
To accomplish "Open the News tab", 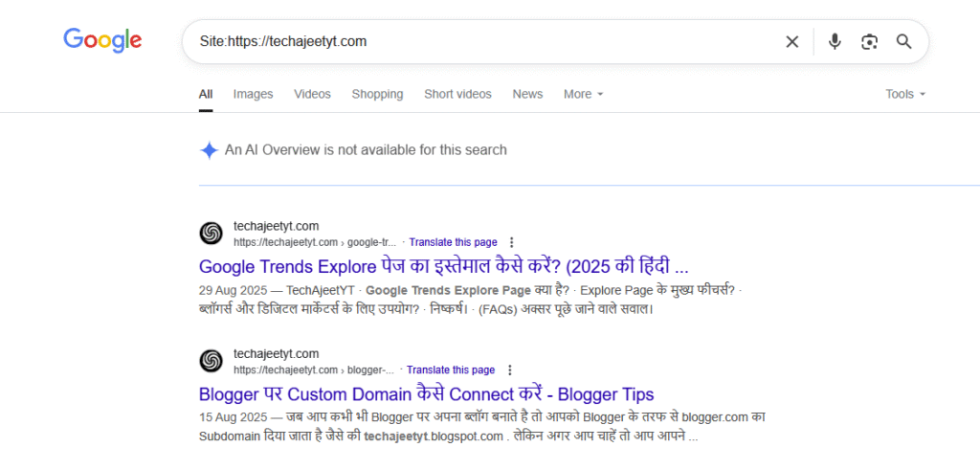I will point(527,94).
